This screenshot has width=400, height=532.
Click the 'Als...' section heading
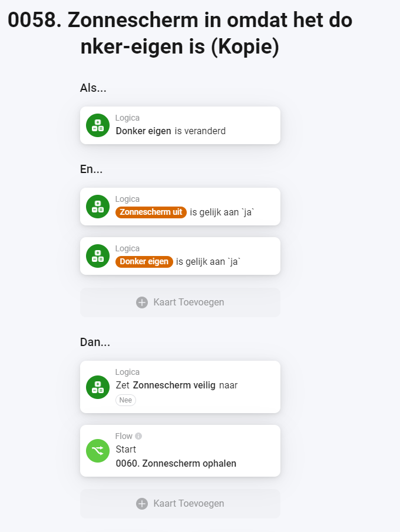coord(93,88)
